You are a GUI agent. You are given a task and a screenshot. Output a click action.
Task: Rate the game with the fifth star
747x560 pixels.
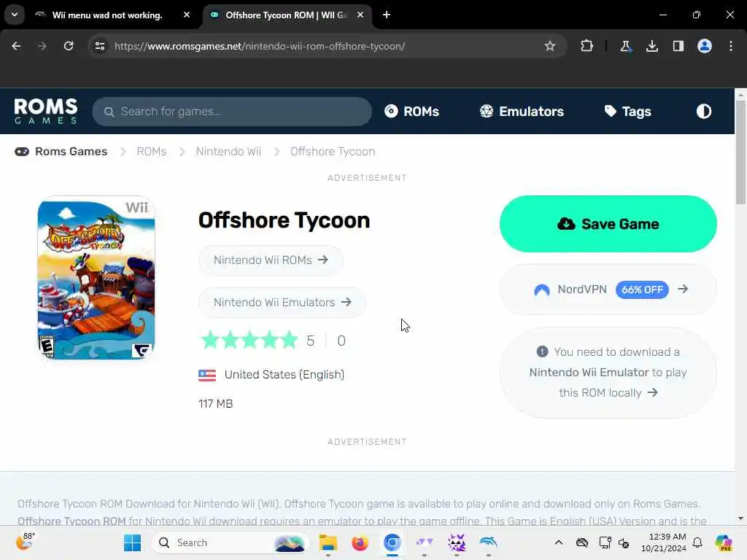pyautogui.click(x=289, y=341)
